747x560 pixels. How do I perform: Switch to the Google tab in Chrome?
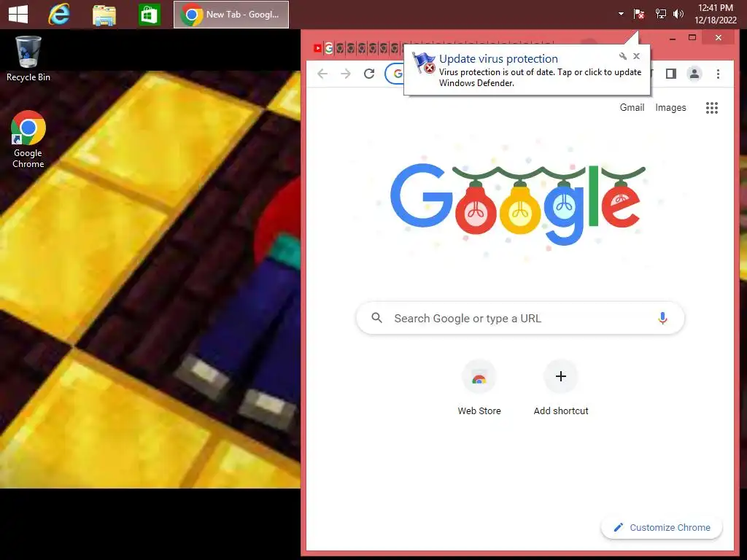tap(329, 48)
